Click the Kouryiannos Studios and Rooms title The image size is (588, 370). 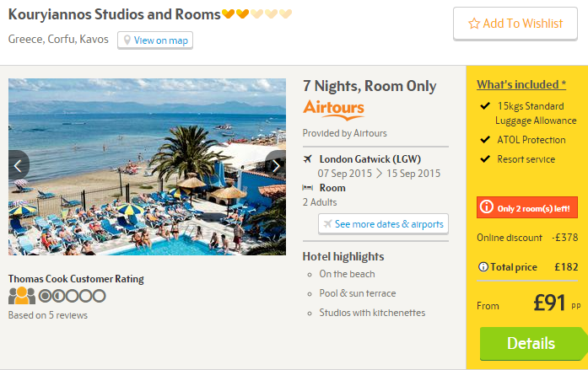coord(113,14)
